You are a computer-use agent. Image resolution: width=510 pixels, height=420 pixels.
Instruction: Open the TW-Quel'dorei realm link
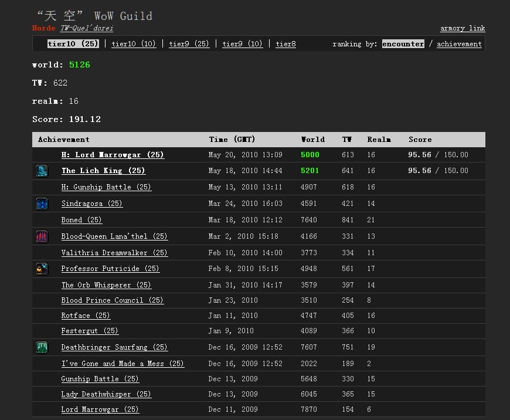click(87, 28)
